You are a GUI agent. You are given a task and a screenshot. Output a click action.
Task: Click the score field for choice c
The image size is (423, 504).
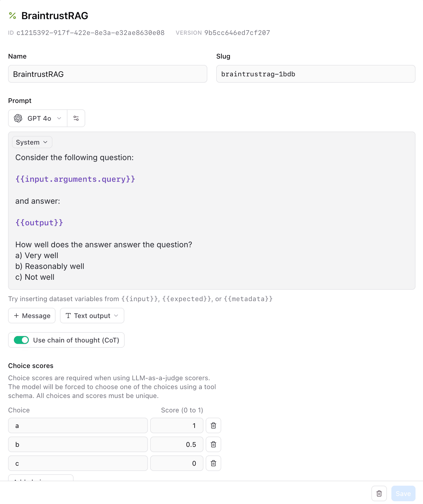coord(177,463)
